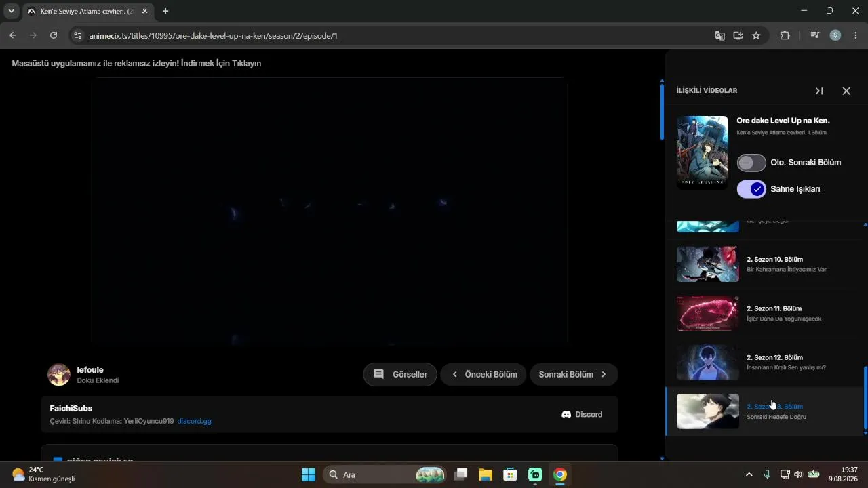View site information icon in address bar
This screenshot has height=488, width=868.
point(77,35)
